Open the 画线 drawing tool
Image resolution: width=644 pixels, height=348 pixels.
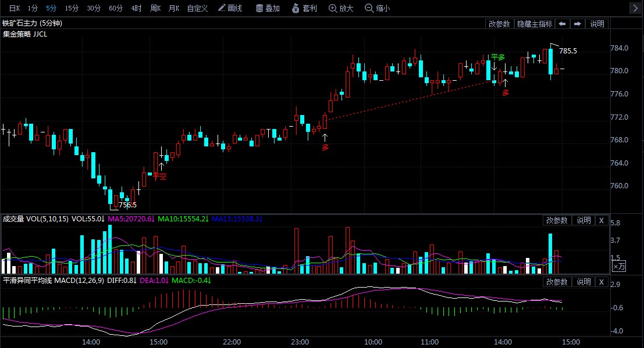coord(230,8)
